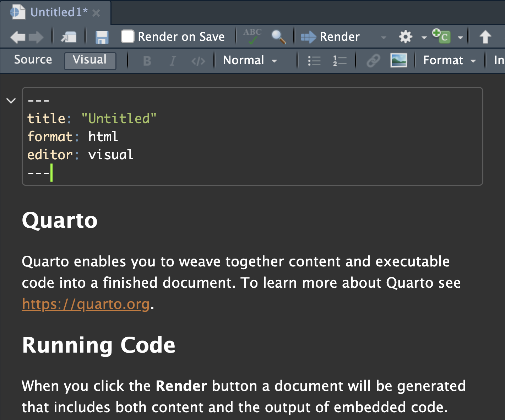Toggle italic formatting
The height and width of the screenshot is (420, 505).
click(x=173, y=61)
